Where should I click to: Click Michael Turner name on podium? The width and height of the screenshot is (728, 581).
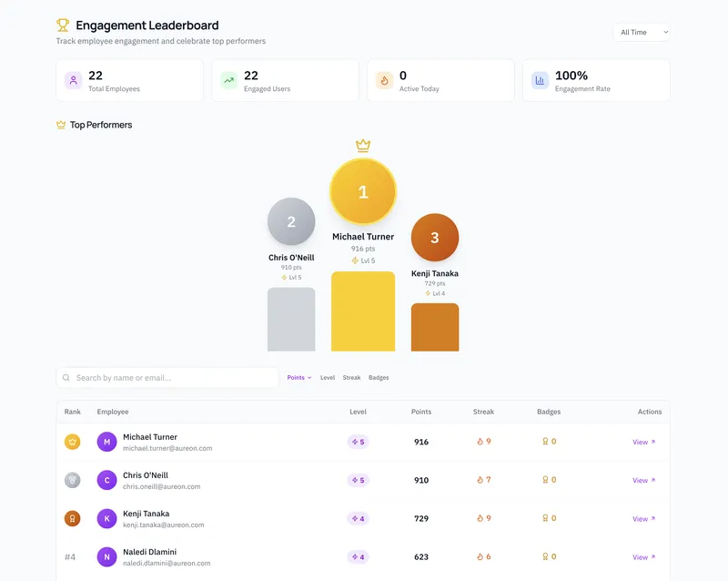(363, 237)
